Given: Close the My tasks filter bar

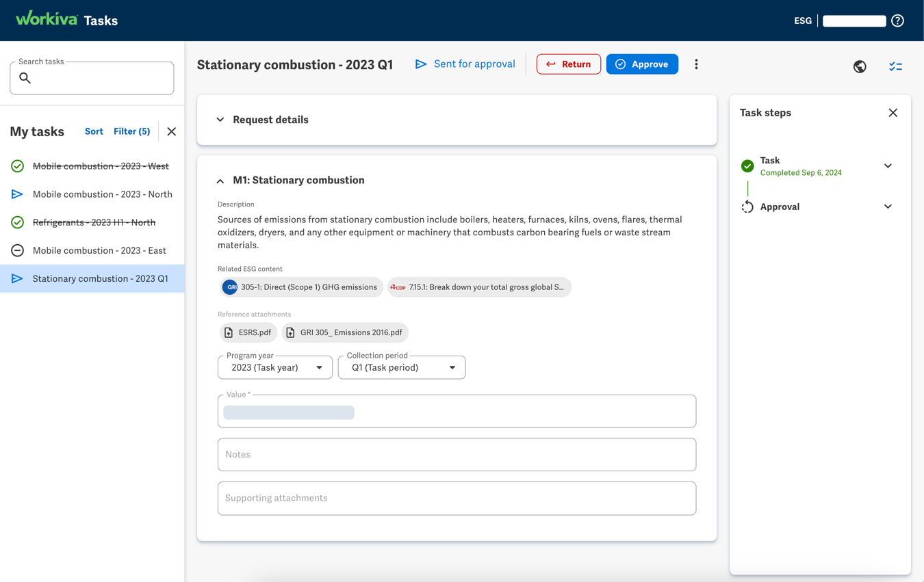Looking at the screenshot, I should 172,131.
